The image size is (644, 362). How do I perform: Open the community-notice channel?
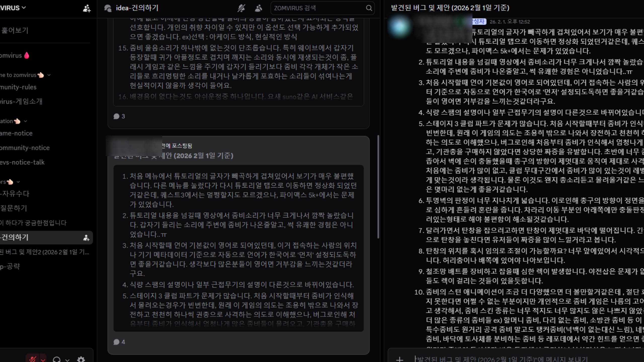click(25, 148)
